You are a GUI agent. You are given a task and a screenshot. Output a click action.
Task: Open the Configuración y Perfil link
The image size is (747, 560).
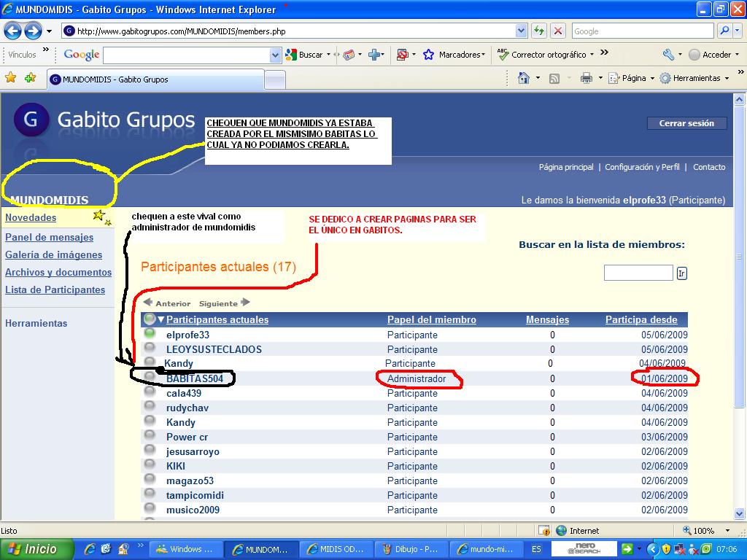[x=642, y=167]
